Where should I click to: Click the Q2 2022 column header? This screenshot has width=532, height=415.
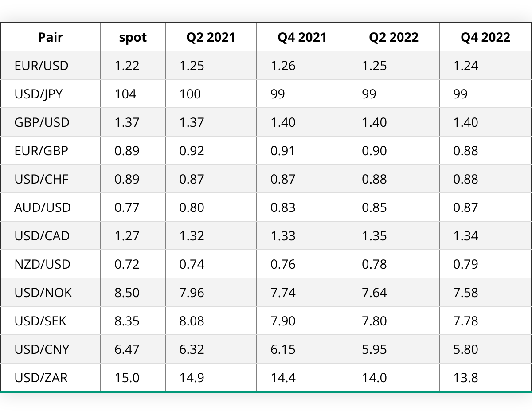(x=394, y=37)
